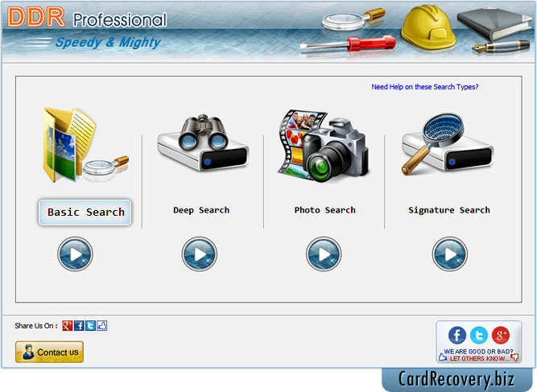
Task: Click round Facebook icon in feedback box
Action: point(457,335)
